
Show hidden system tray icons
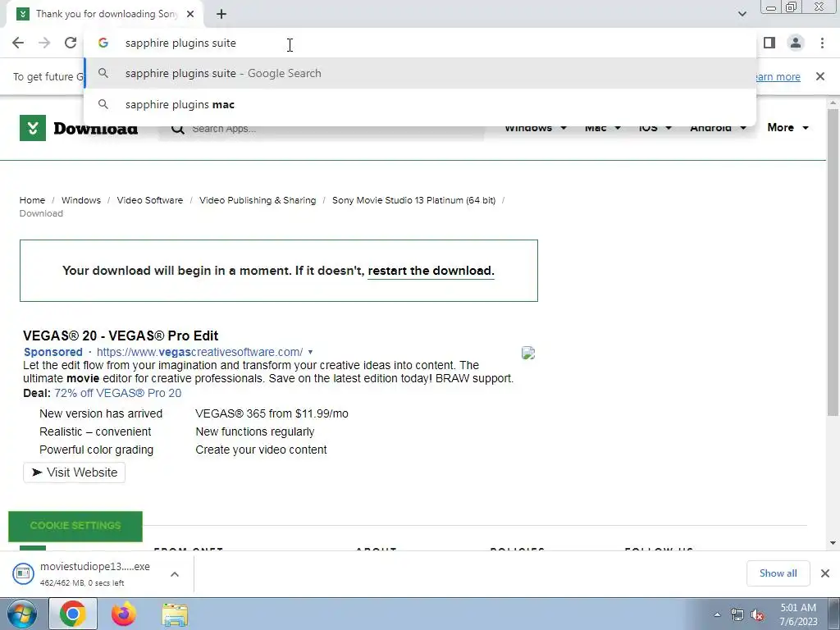pos(717,614)
